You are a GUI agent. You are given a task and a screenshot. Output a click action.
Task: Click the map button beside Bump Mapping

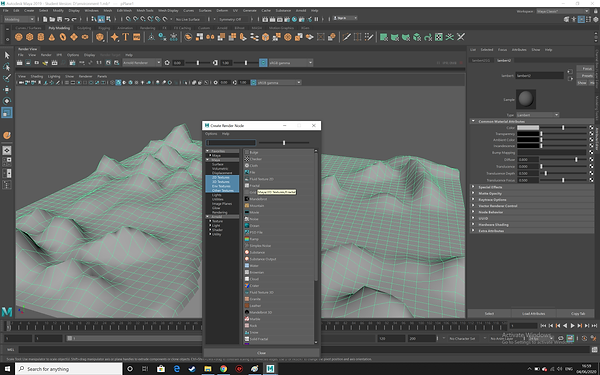point(591,153)
